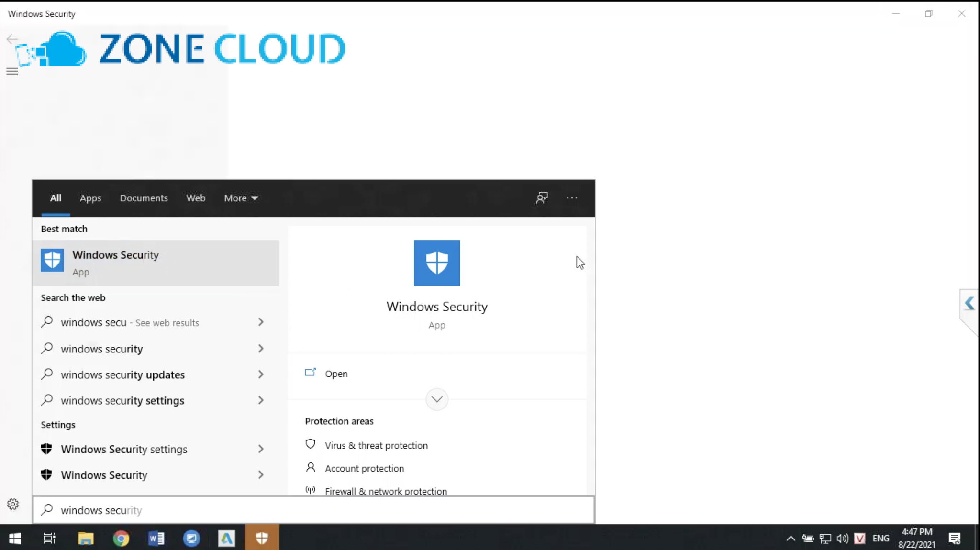Switch to the Documents search tab

tap(144, 198)
